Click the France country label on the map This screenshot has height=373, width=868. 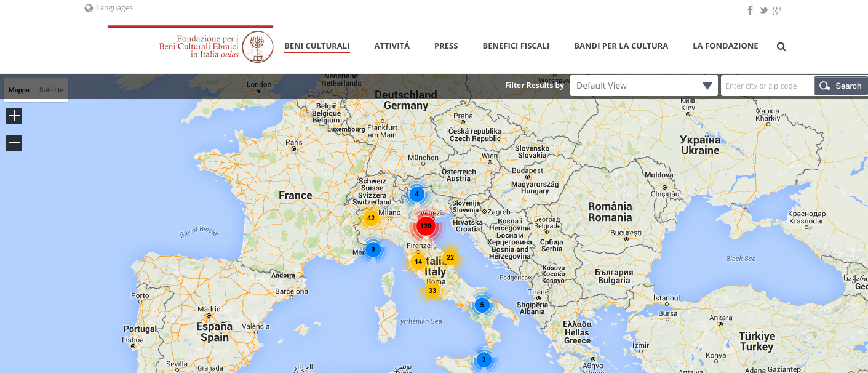point(295,195)
